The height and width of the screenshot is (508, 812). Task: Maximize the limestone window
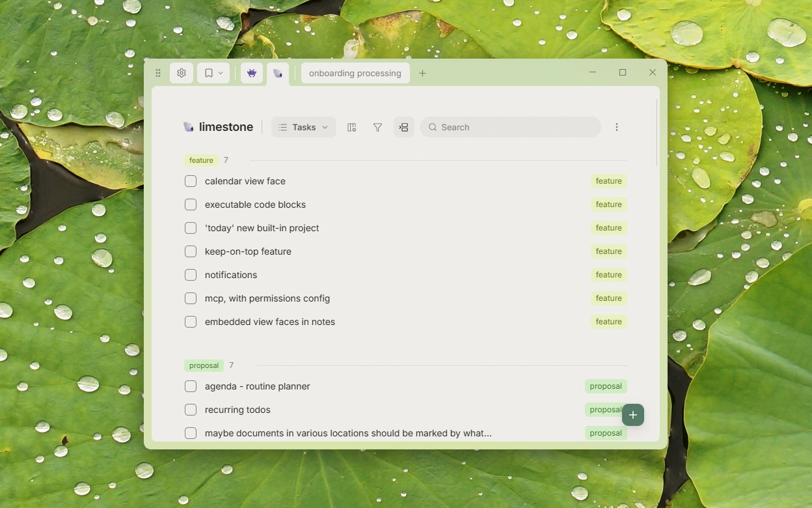point(623,72)
